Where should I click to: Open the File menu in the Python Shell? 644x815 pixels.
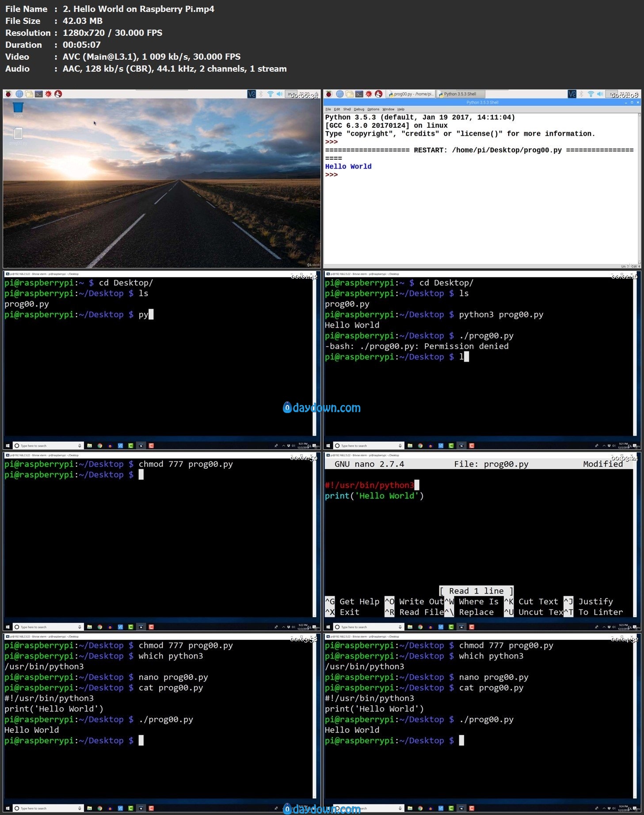pyautogui.click(x=328, y=109)
